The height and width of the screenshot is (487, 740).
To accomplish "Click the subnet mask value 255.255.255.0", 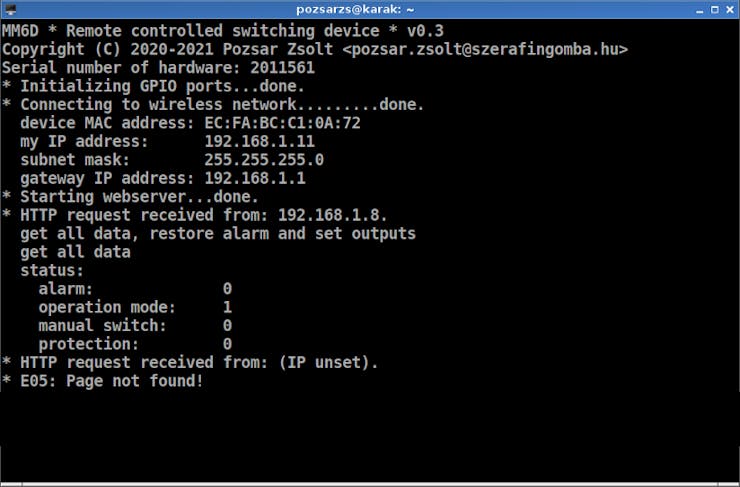I will pos(264,160).
